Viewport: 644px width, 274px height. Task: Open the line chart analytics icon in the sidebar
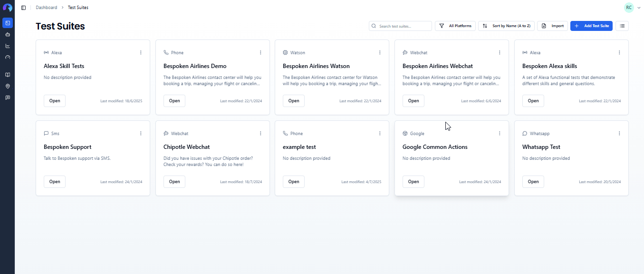(x=7, y=46)
